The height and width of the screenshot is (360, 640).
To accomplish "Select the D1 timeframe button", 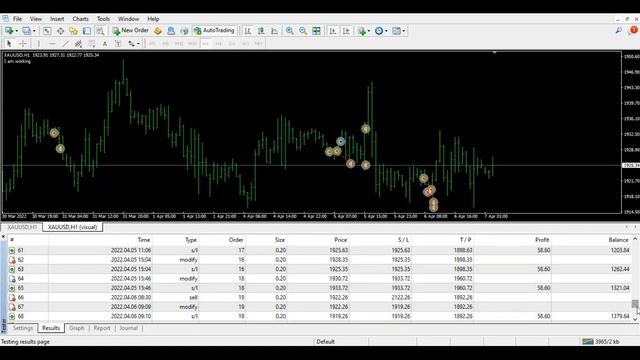I will pyautogui.click(x=232, y=43).
